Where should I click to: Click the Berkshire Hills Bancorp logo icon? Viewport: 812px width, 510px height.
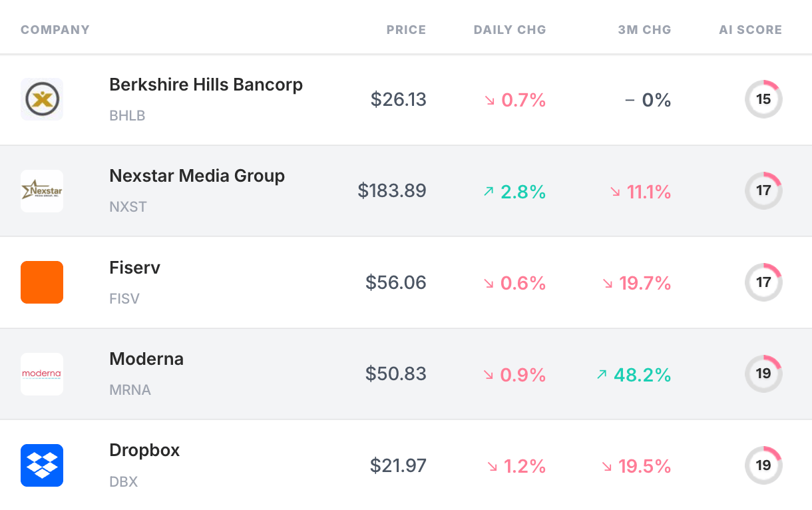pos(42,100)
